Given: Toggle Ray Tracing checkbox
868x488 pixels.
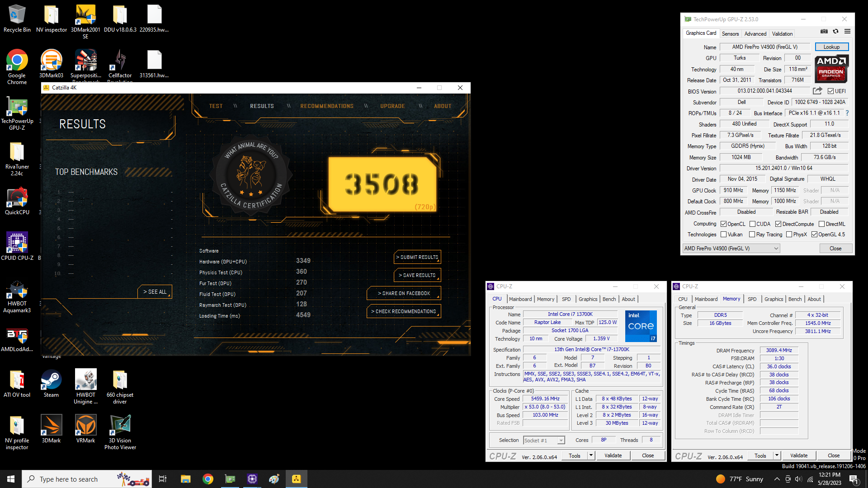Looking at the screenshot, I should (x=752, y=235).
